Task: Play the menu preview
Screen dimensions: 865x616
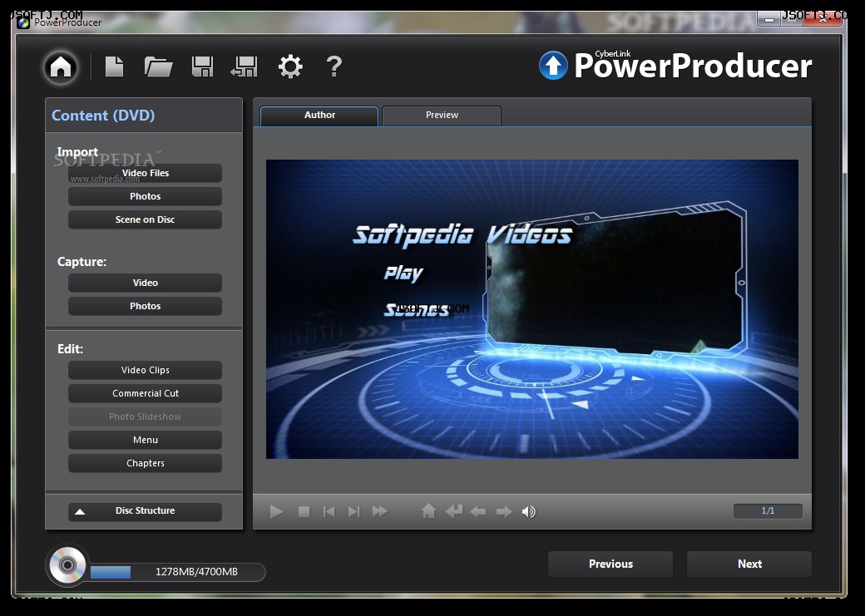Action: pos(276,512)
